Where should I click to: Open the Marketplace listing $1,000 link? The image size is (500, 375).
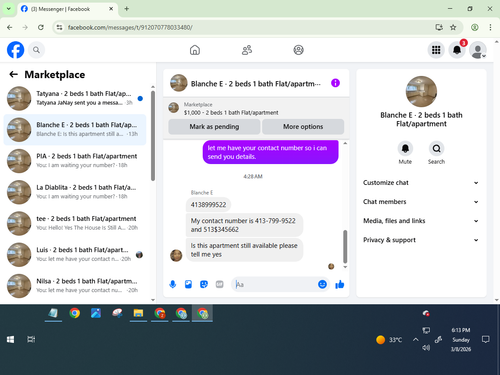point(231,113)
